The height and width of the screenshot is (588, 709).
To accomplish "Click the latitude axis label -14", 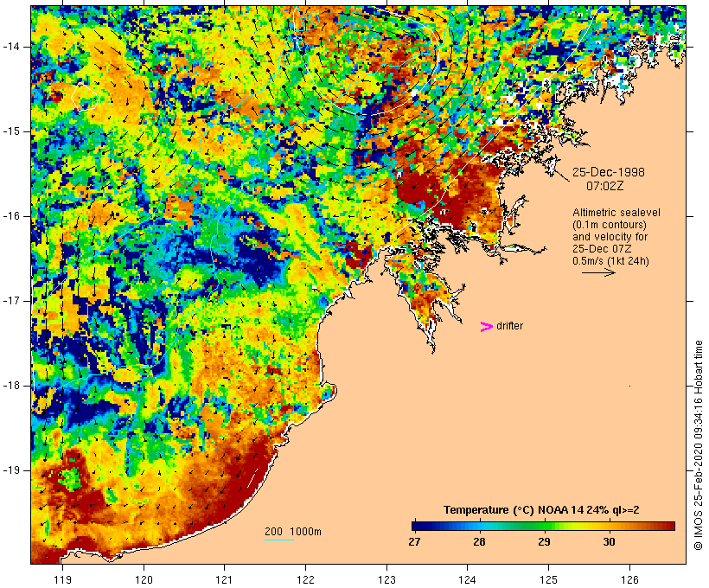I will (10, 47).
